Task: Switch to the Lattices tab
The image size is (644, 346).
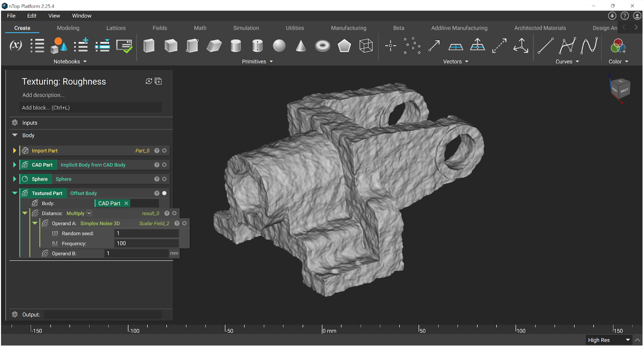Action: (116, 28)
